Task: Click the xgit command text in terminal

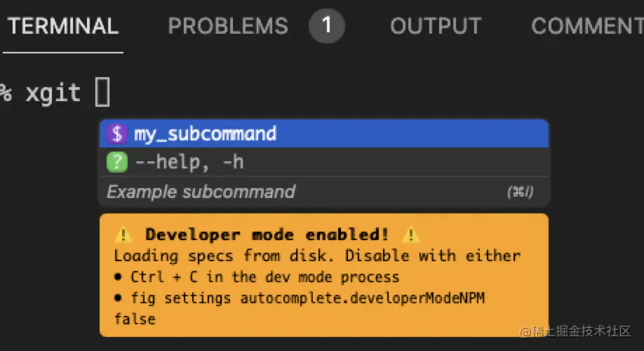Action: [x=53, y=93]
